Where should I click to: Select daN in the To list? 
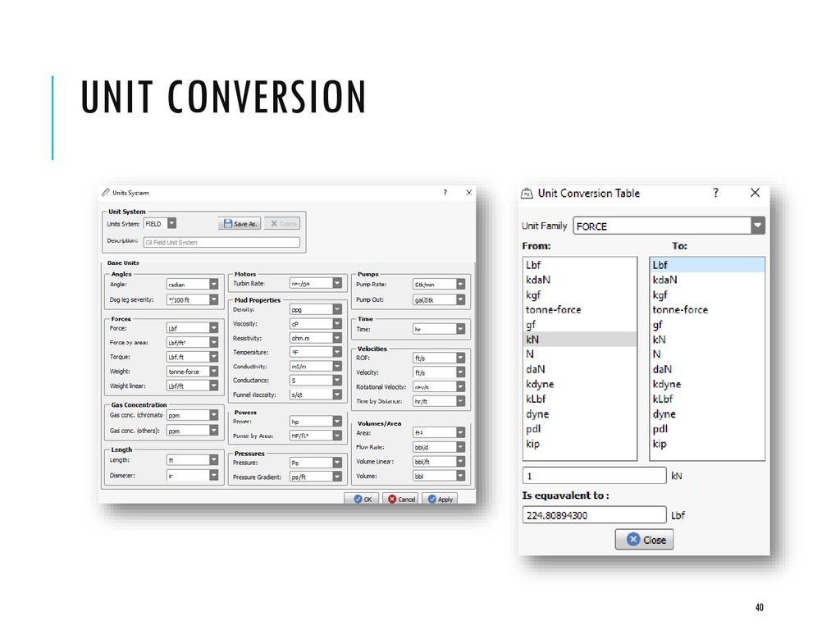707,369
